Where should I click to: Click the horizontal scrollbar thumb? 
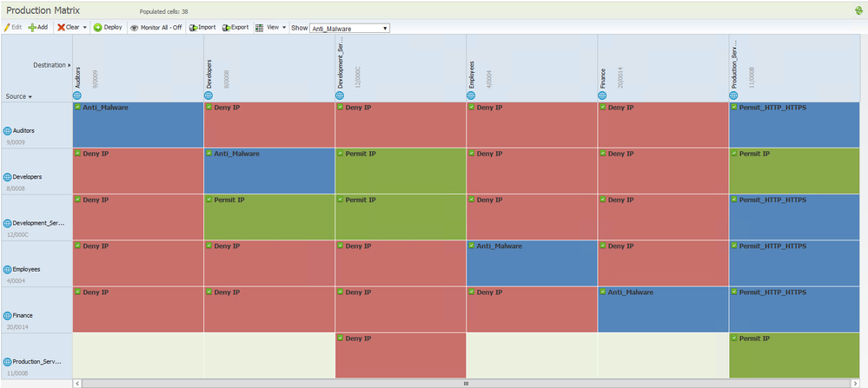pos(466,383)
